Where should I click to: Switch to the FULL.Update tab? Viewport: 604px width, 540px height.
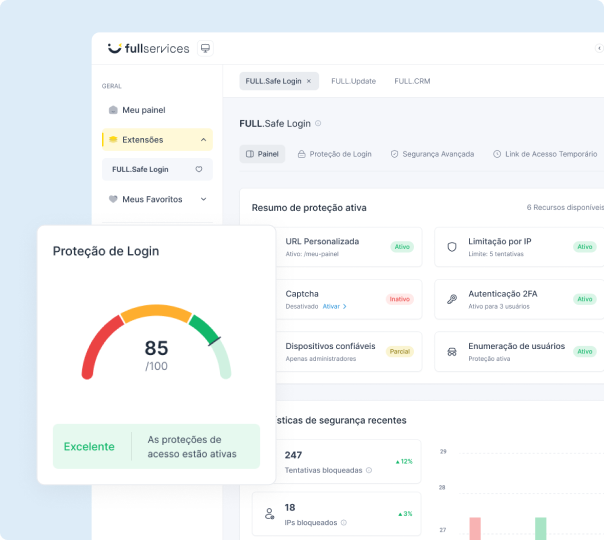click(x=351, y=81)
